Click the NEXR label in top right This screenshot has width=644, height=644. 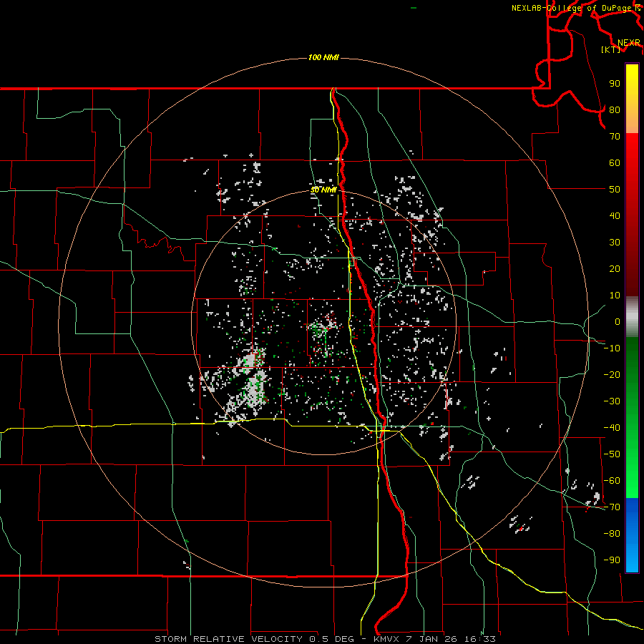(x=629, y=43)
